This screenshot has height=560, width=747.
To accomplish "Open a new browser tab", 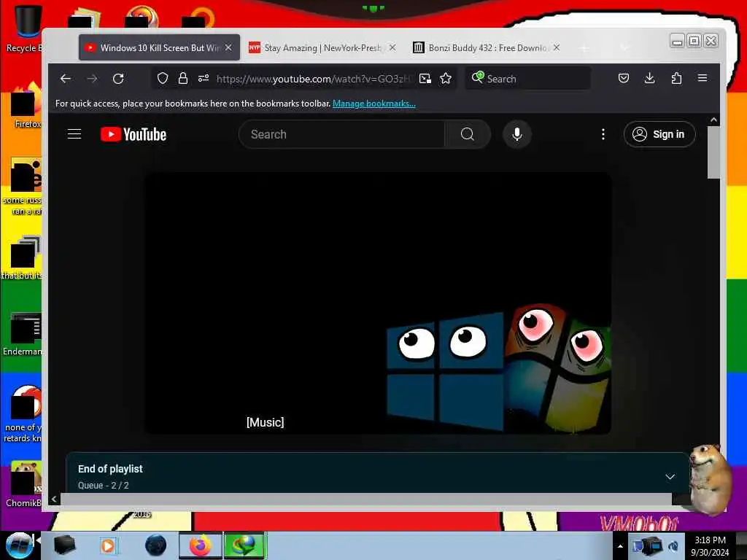I will (584, 47).
